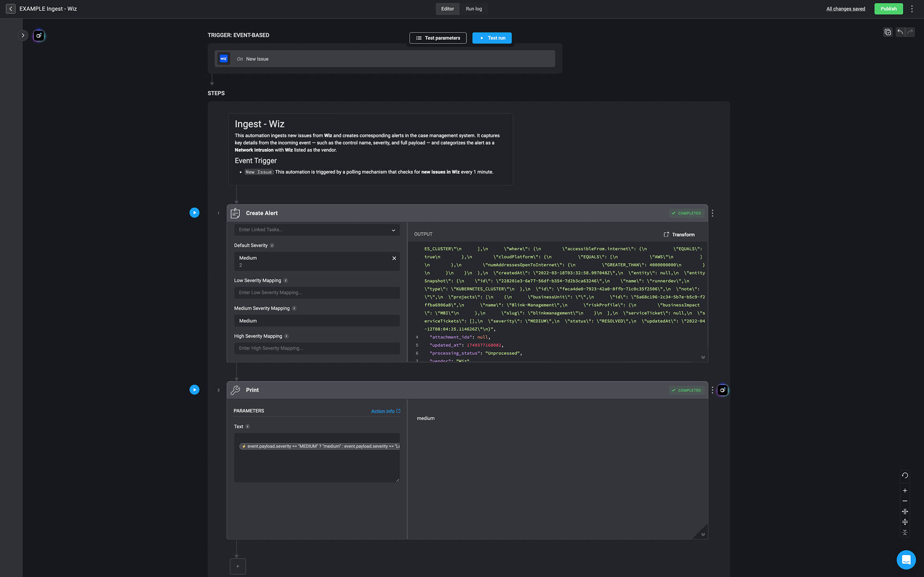Expand the Create Alert output panel
The height and width of the screenshot is (577, 924).
coord(702,357)
